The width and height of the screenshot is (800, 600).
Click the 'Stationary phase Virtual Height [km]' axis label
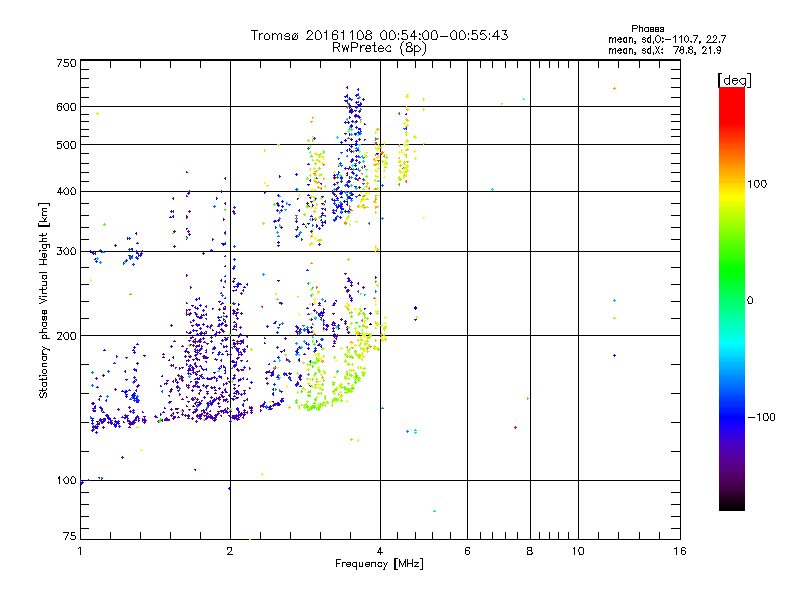(x=44, y=300)
